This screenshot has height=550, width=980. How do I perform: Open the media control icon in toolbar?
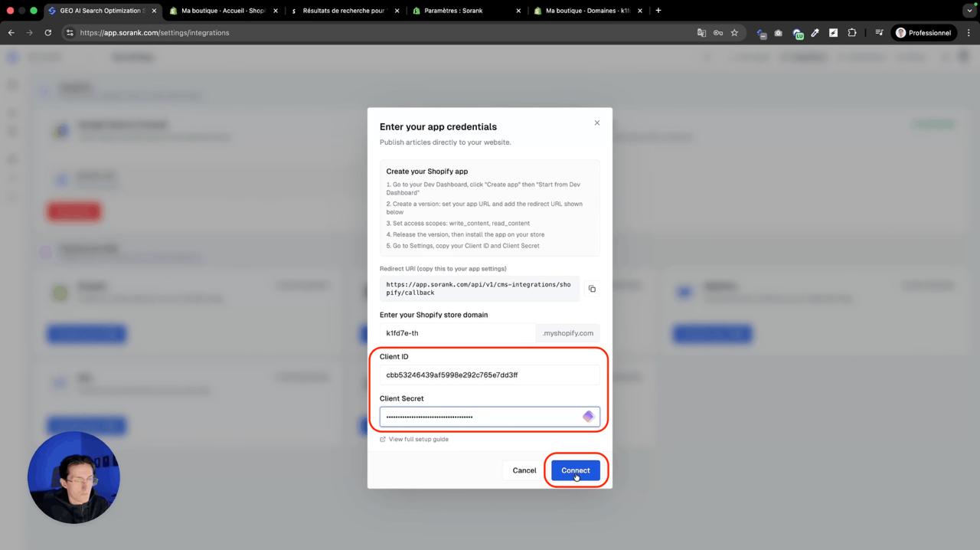[879, 33]
